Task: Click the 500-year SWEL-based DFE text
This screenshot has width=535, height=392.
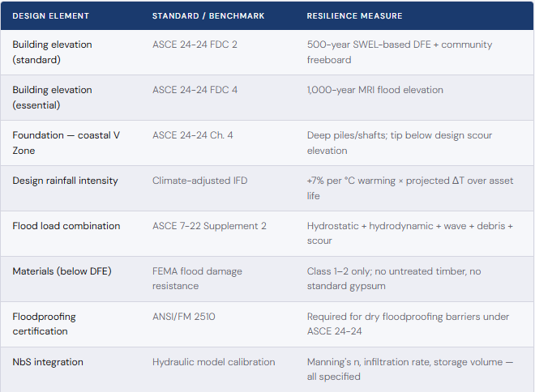Action: (369, 45)
